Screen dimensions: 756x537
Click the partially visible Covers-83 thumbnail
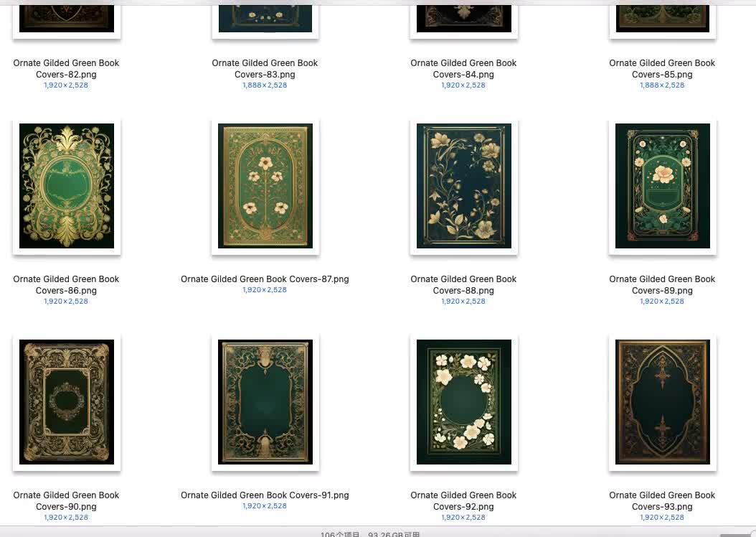click(265, 19)
